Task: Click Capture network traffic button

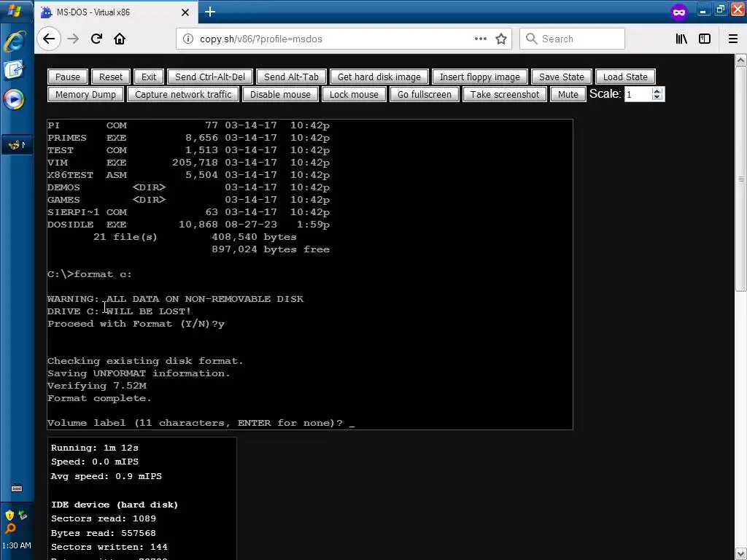Action: click(x=183, y=94)
